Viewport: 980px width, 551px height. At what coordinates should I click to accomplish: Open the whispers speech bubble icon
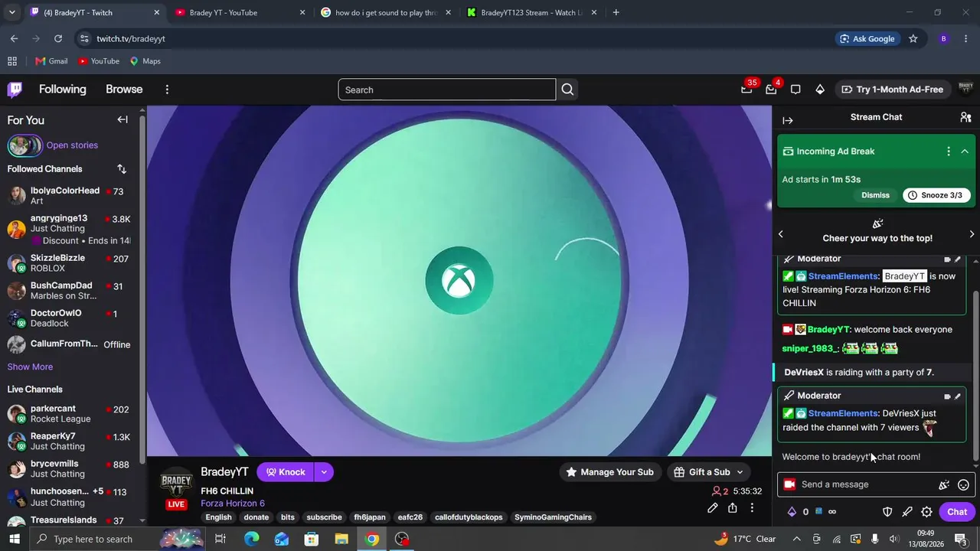tap(795, 90)
